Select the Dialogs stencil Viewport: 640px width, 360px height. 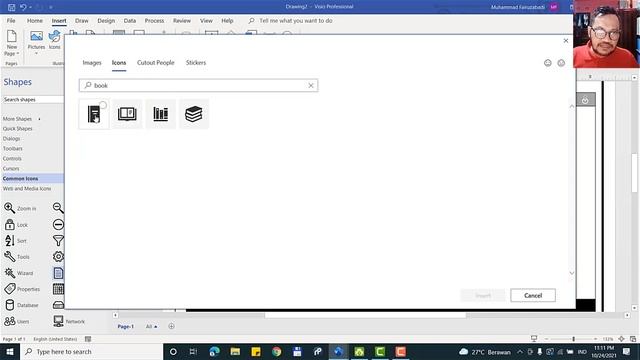click(11, 138)
